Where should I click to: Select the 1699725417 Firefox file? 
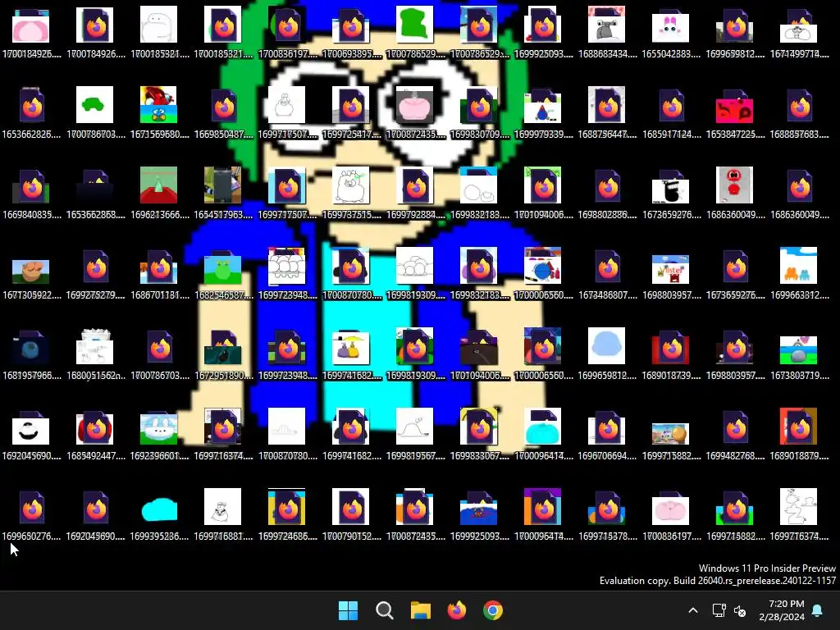click(350, 105)
